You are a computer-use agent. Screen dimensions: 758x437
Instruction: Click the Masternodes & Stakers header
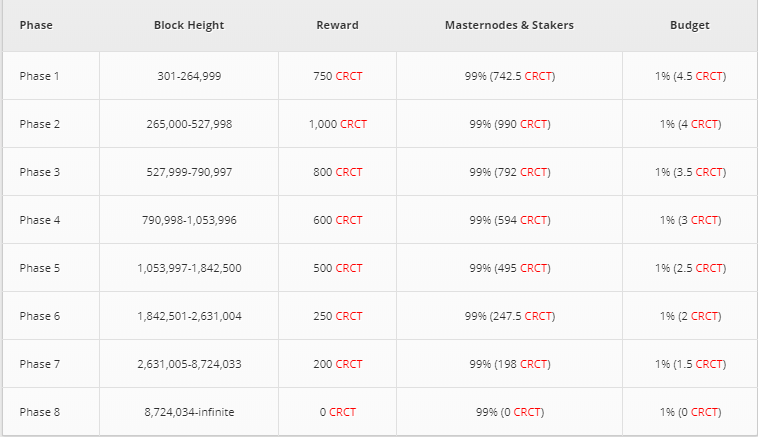pos(509,25)
